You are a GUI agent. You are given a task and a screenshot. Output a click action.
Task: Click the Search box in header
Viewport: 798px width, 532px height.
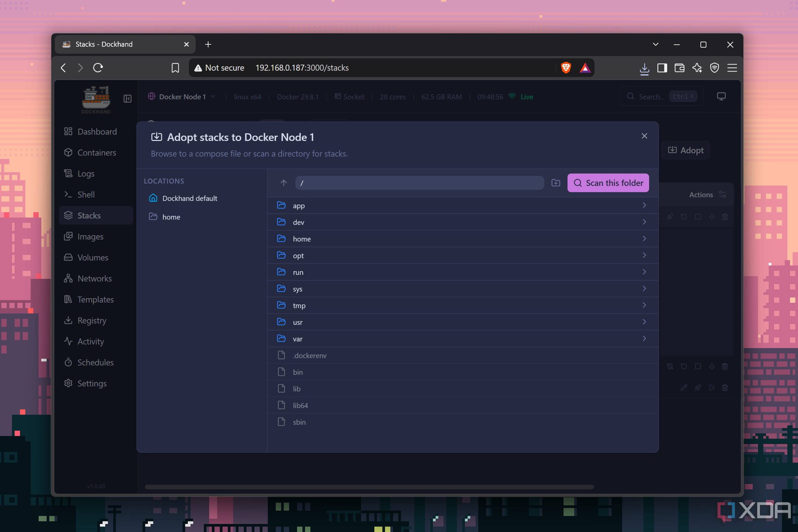tap(661, 97)
